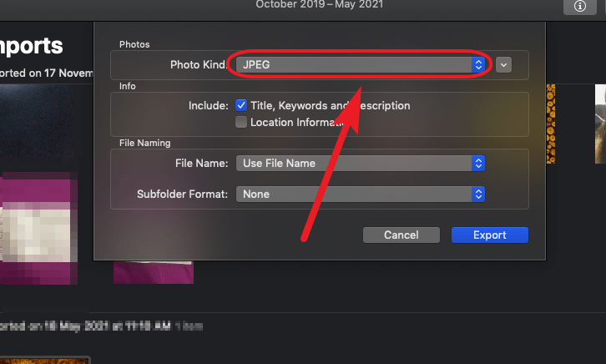Open the Subfolder Format dropdown
The width and height of the screenshot is (606, 364).
coord(361,194)
